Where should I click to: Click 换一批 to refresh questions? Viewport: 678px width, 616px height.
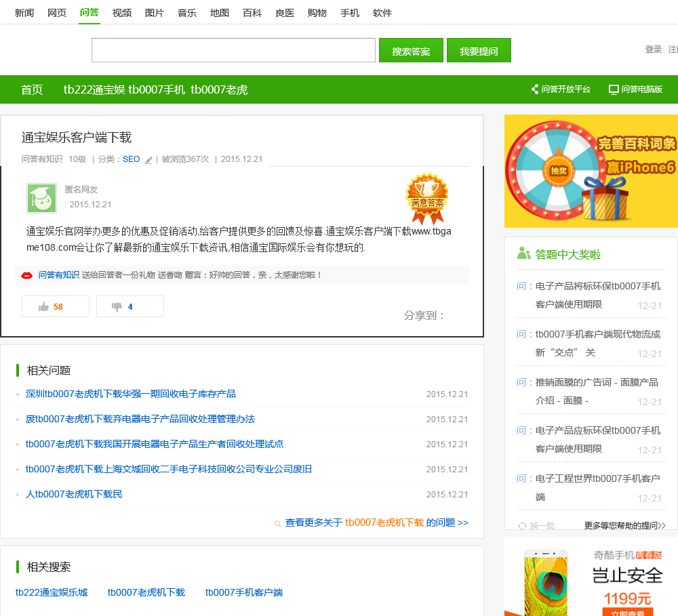tap(542, 526)
